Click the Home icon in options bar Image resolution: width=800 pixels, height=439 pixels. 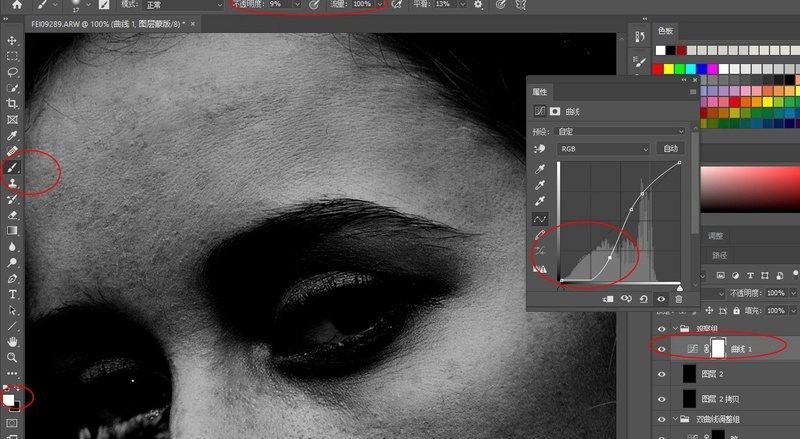[17, 4]
